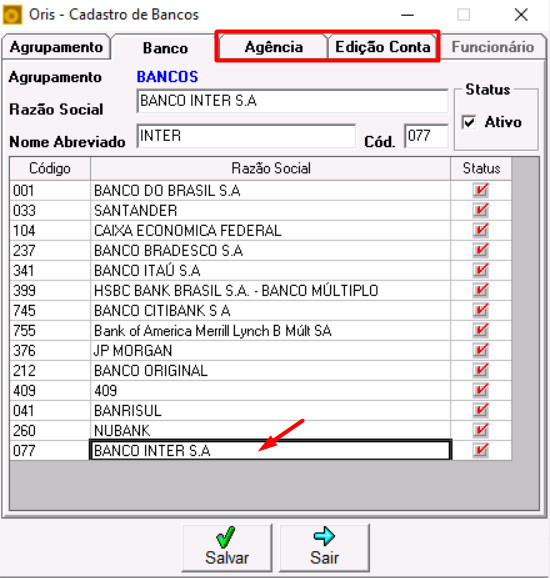Toggle status check for CAIXA ECONOMICA FEDERAL
Viewport: 550px width, 578px height.
coord(480,230)
